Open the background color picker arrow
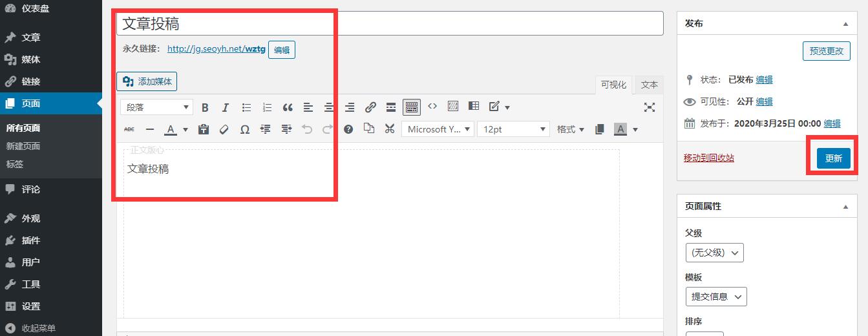Viewport: 868px width, 336px height. tap(635, 129)
